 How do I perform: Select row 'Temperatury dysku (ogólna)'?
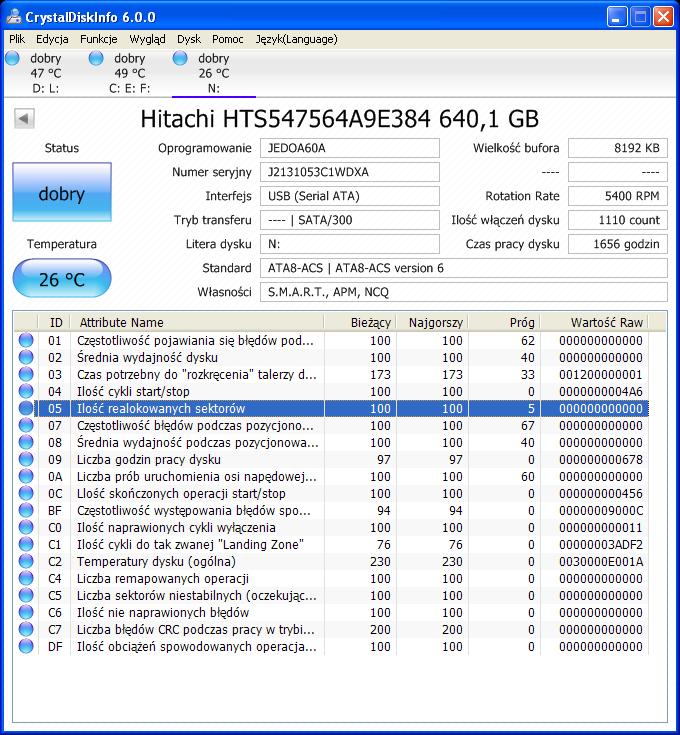tap(331, 561)
